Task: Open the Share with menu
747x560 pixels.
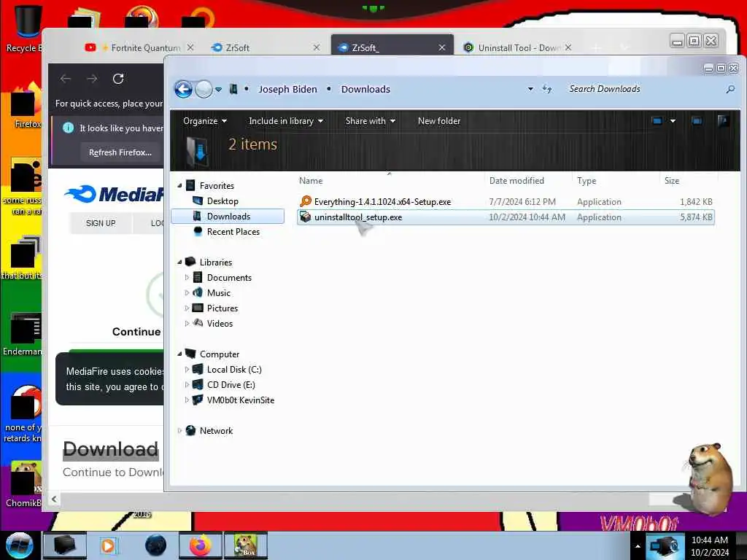Action: click(x=370, y=121)
